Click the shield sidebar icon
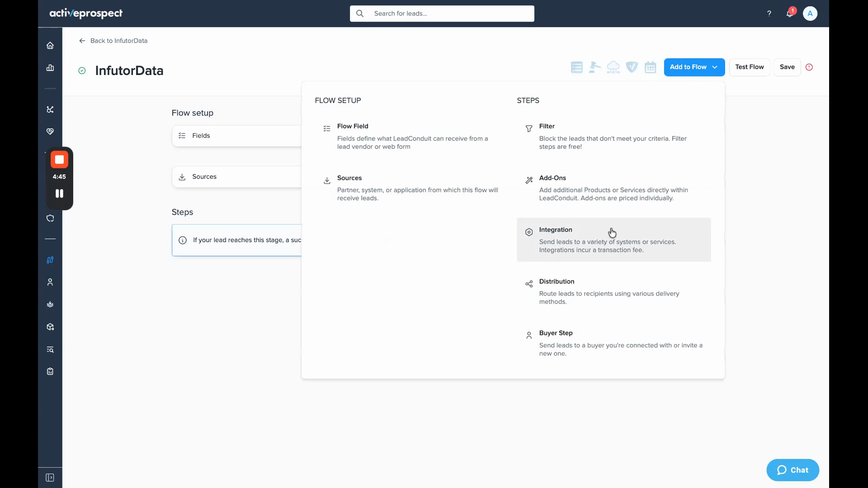The width and height of the screenshot is (868, 488). point(50,218)
